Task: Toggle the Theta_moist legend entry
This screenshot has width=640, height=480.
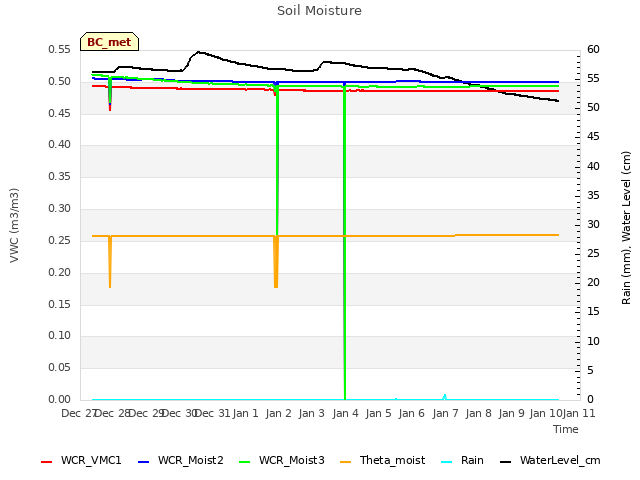Action: pyautogui.click(x=382, y=461)
